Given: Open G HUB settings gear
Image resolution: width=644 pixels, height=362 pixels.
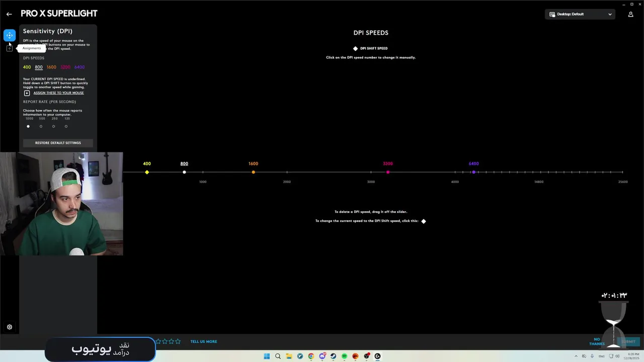Looking at the screenshot, I should pos(9,327).
